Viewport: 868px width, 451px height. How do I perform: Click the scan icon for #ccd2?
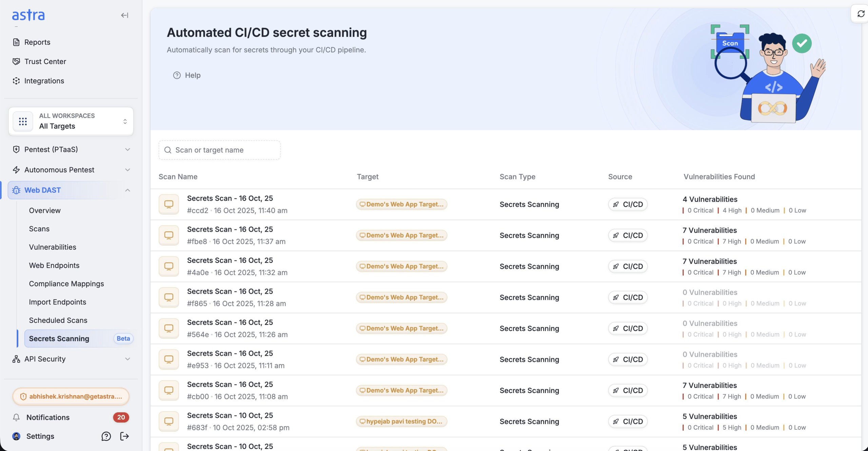(169, 204)
